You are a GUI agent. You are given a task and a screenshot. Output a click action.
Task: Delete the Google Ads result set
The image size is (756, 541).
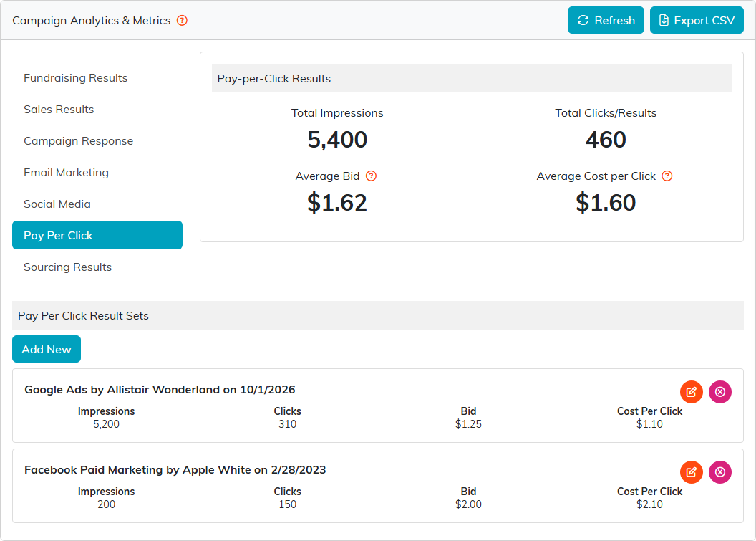(x=720, y=392)
